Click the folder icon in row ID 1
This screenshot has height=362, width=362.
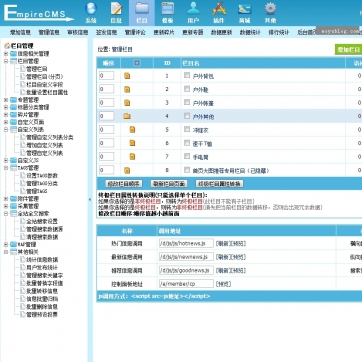127,76
